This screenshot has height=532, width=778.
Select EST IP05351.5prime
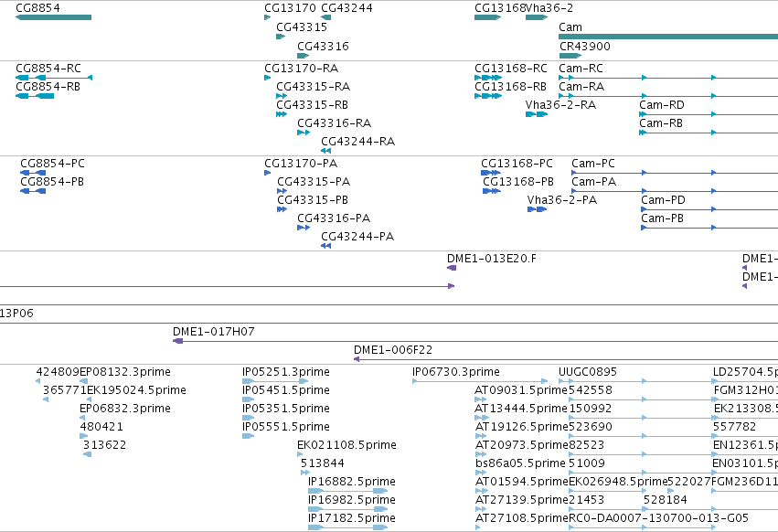pos(286,409)
